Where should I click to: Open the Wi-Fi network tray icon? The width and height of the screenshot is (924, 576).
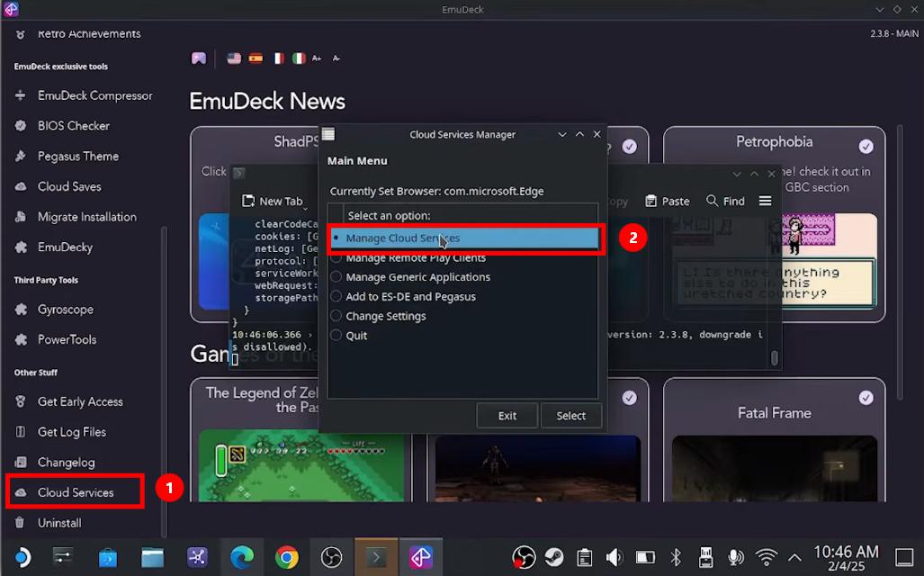click(x=767, y=557)
